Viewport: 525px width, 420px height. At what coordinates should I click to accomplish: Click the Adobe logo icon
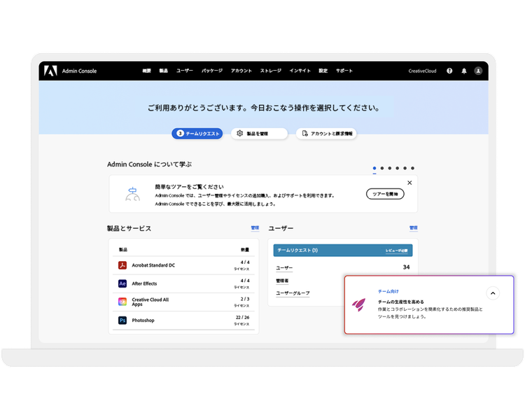click(x=50, y=71)
